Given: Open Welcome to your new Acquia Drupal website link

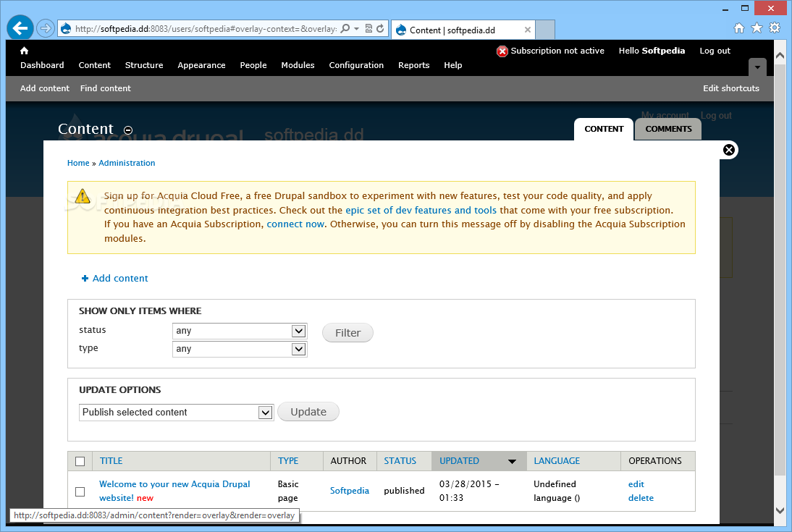Looking at the screenshot, I should tap(174, 491).
